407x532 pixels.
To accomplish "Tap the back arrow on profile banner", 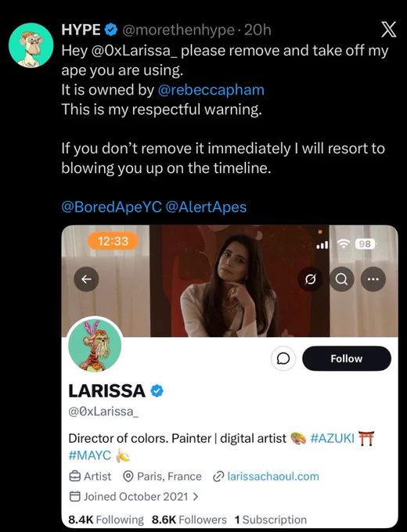I will [x=87, y=279].
